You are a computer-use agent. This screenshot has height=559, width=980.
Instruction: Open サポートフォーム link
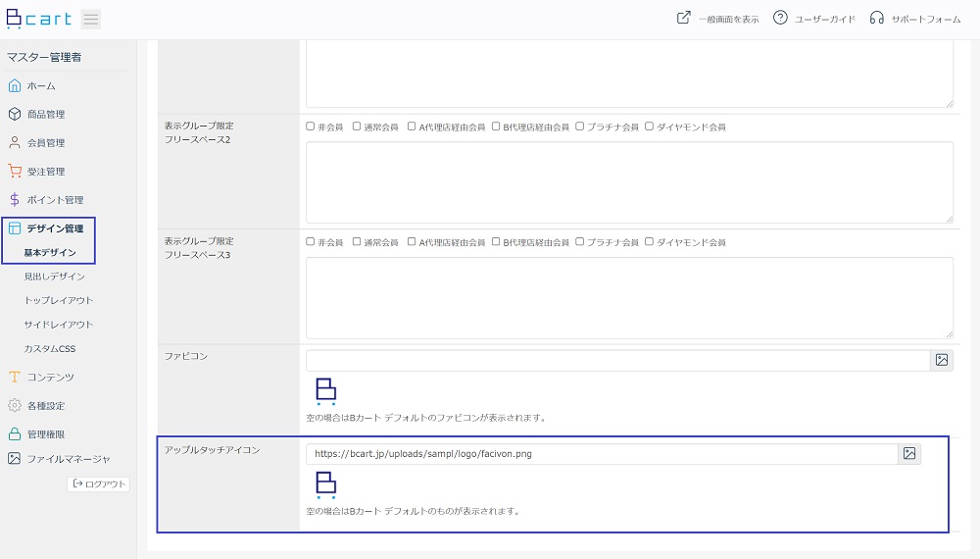pyautogui.click(x=926, y=19)
